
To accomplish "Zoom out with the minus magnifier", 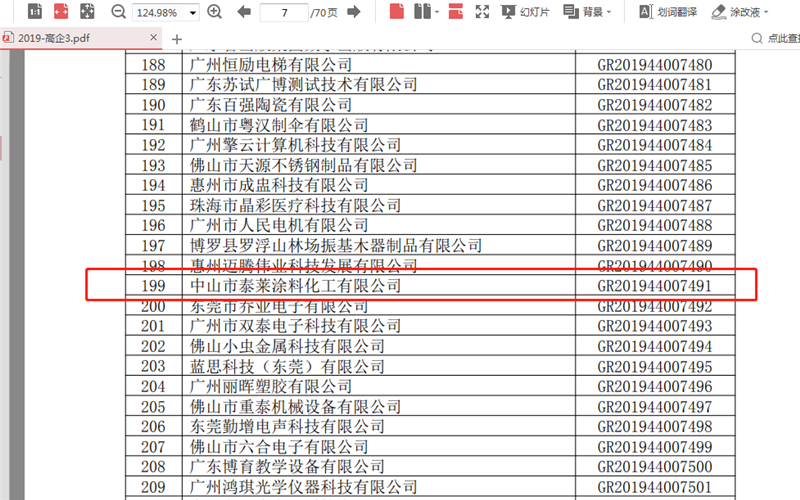I will point(118,12).
